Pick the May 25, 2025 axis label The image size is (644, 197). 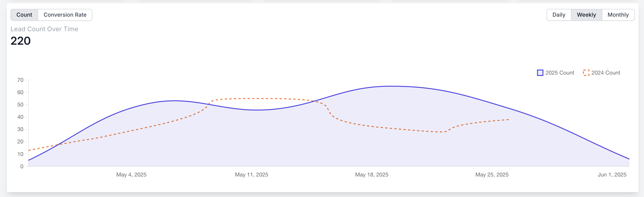492,174
